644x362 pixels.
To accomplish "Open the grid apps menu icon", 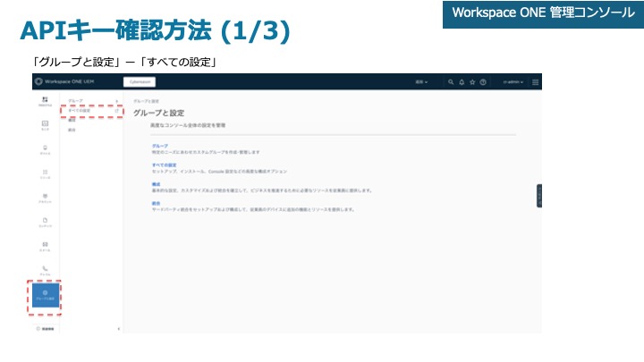I will point(535,82).
